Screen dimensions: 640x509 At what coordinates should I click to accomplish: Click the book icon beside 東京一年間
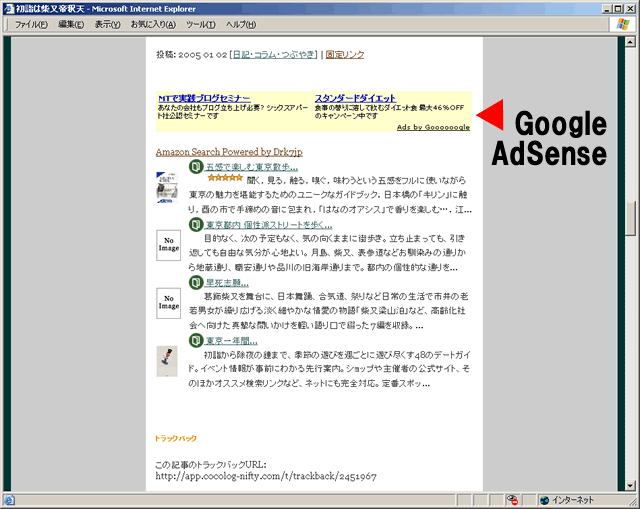(x=196, y=341)
